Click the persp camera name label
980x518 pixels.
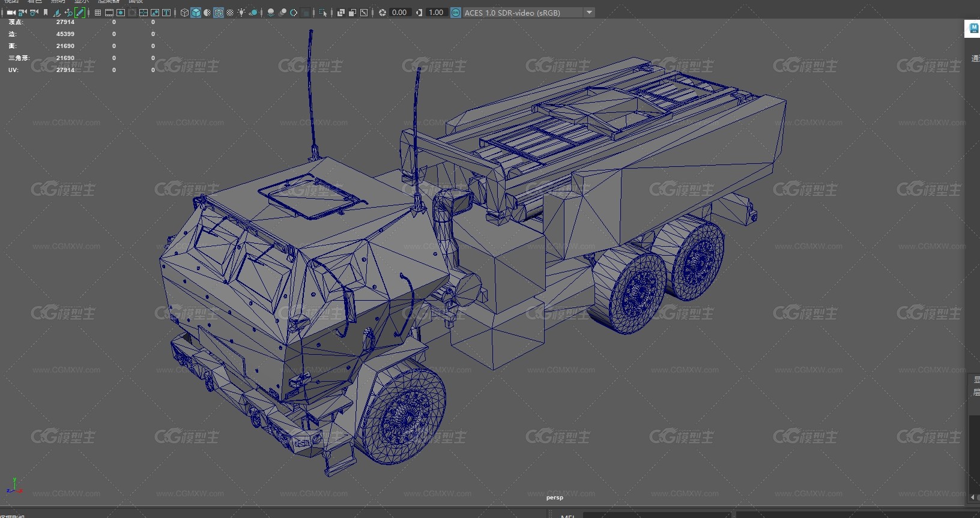[x=555, y=498]
